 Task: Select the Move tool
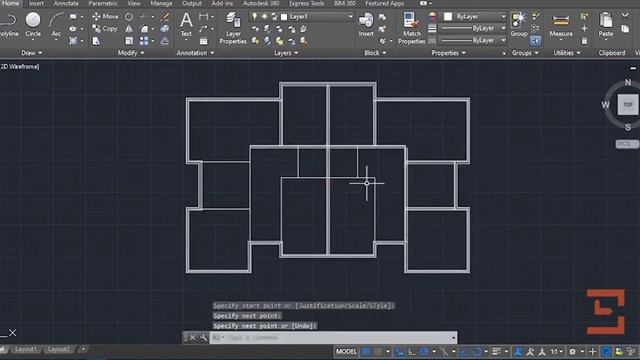click(x=105, y=16)
